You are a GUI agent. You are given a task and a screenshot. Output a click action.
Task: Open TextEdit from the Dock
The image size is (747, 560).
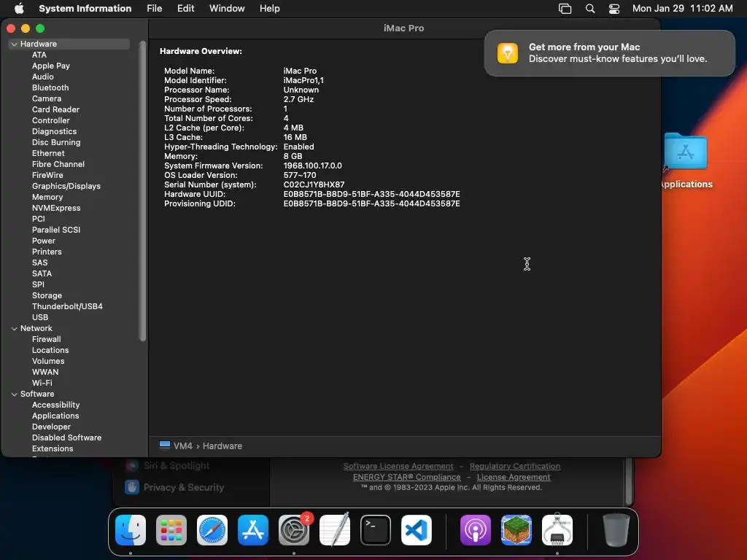point(335,530)
